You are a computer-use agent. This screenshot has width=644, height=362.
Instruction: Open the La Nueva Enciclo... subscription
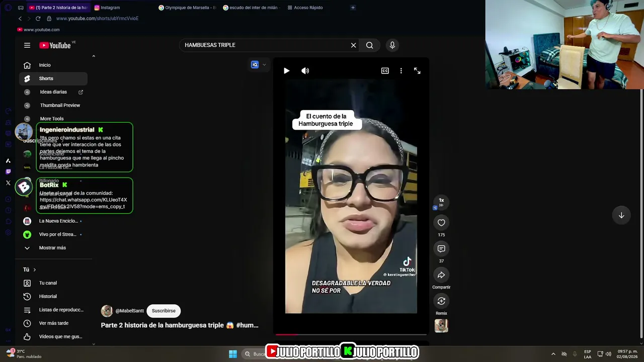[x=53, y=221]
